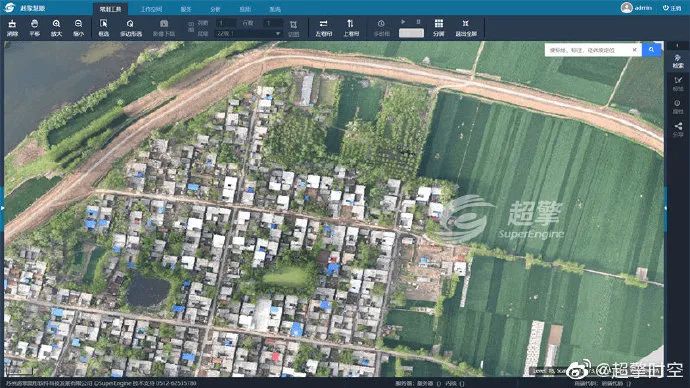Open the split screen (分屏) grid

pyautogui.click(x=439, y=28)
